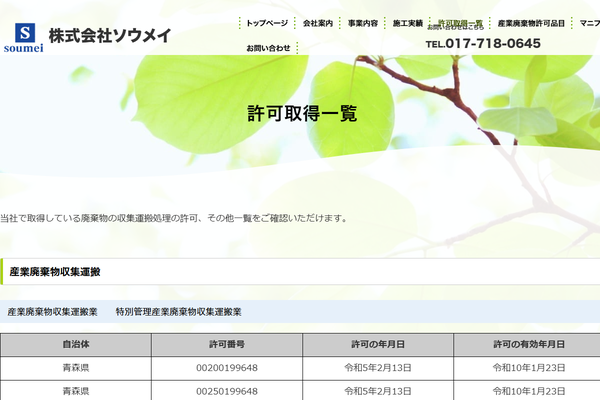
Task: Click the 株式会社ソウメイ company name
Action: pyautogui.click(x=110, y=36)
